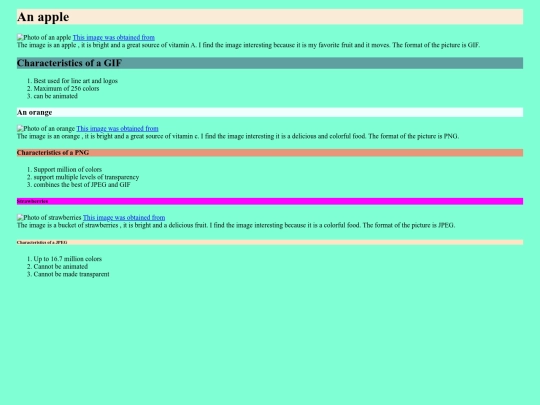
Task: Click 'Up to 16.7 million colors' item
Action: coord(68,259)
